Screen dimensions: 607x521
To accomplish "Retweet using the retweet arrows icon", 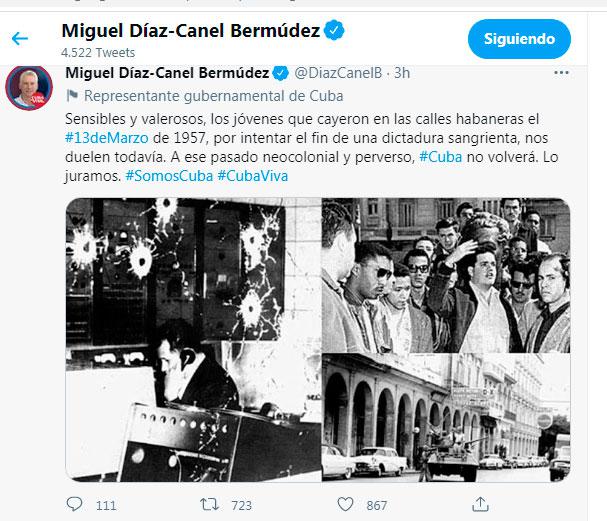I will coord(209,504).
